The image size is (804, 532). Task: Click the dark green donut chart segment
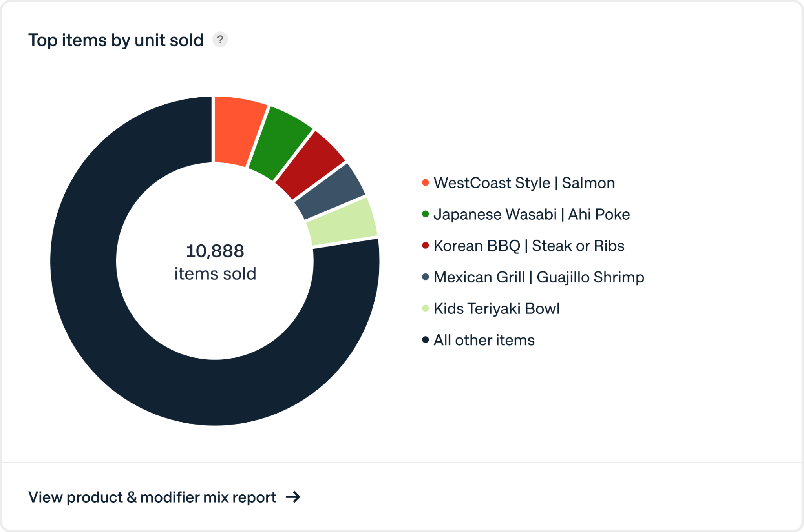[280, 142]
